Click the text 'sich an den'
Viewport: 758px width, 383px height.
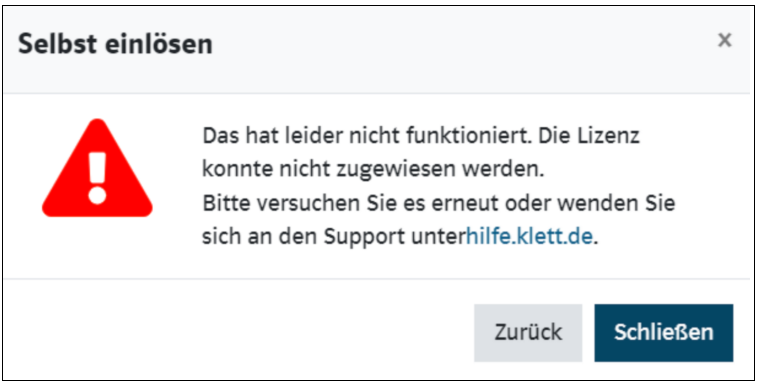[x=260, y=236]
